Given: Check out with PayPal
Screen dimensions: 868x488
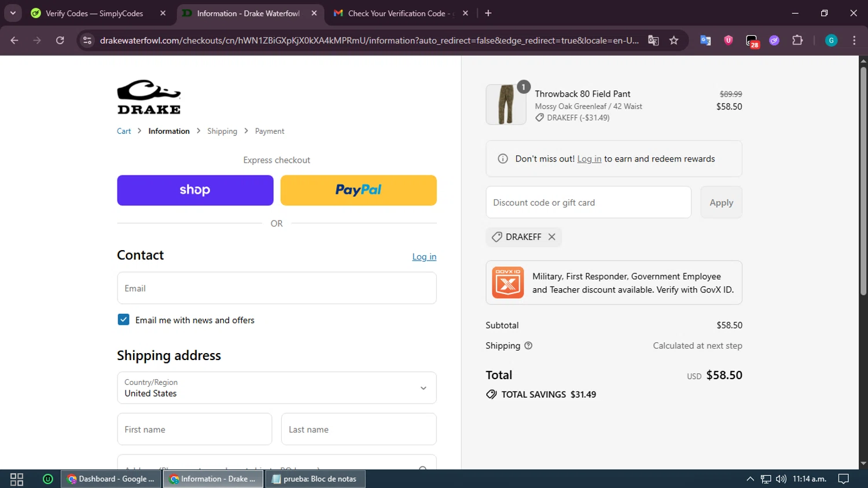Looking at the screenshot, I should [359, 190].
